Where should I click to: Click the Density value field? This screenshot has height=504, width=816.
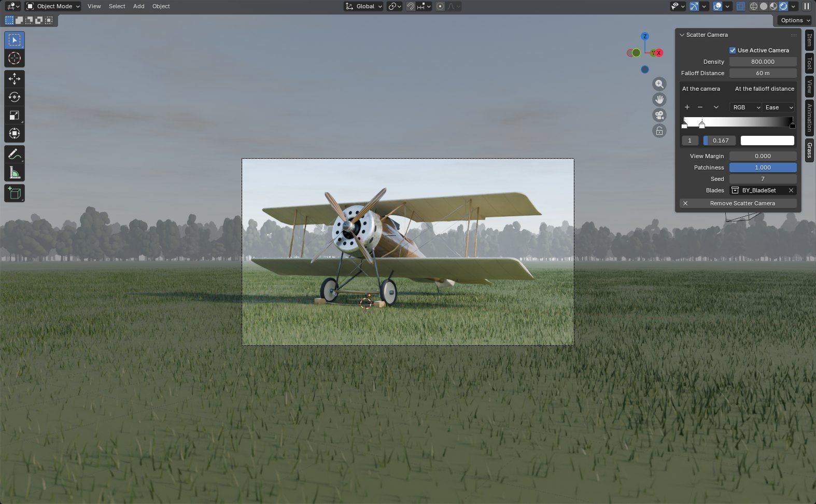[x=763, y=62]
